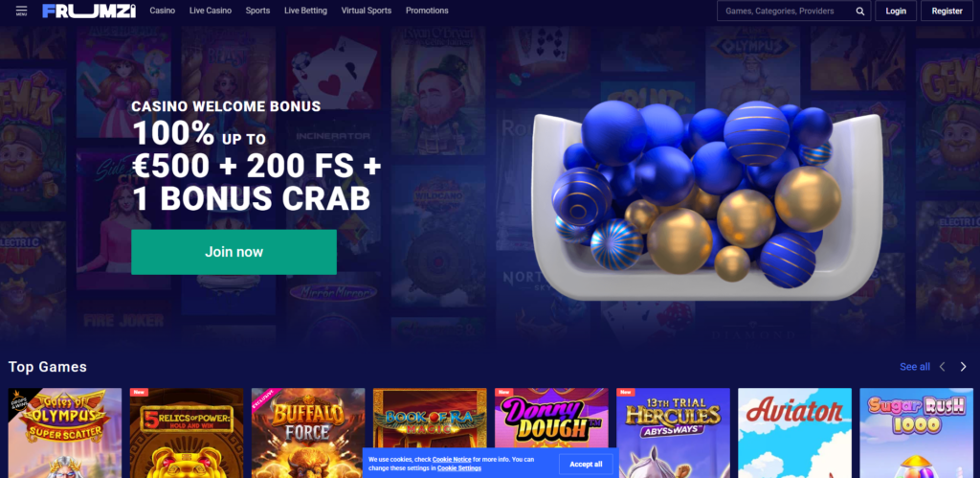This screenshot has width=980, height=478.
Task: Open the hamburger menu icon
Action: click(21, 11)
